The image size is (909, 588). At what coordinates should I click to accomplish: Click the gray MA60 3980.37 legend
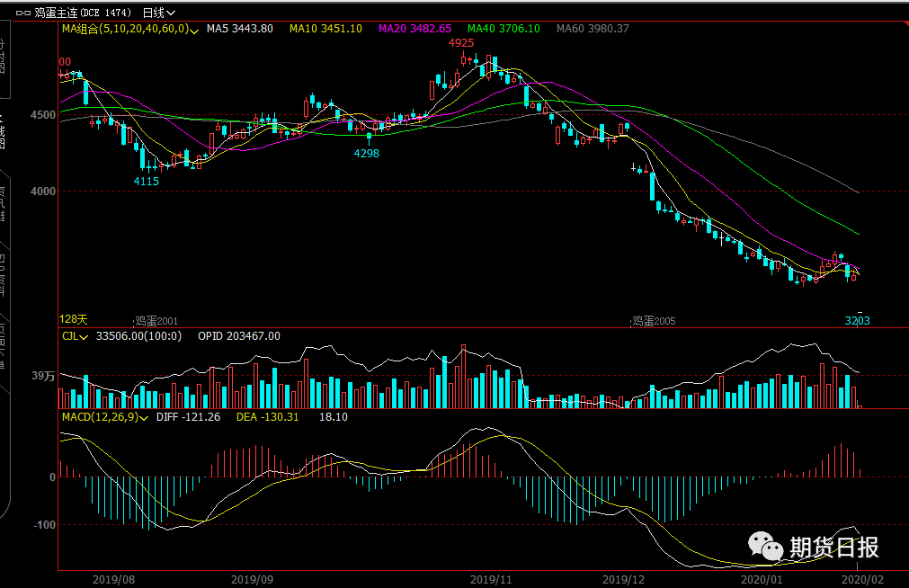click(593, 29)
